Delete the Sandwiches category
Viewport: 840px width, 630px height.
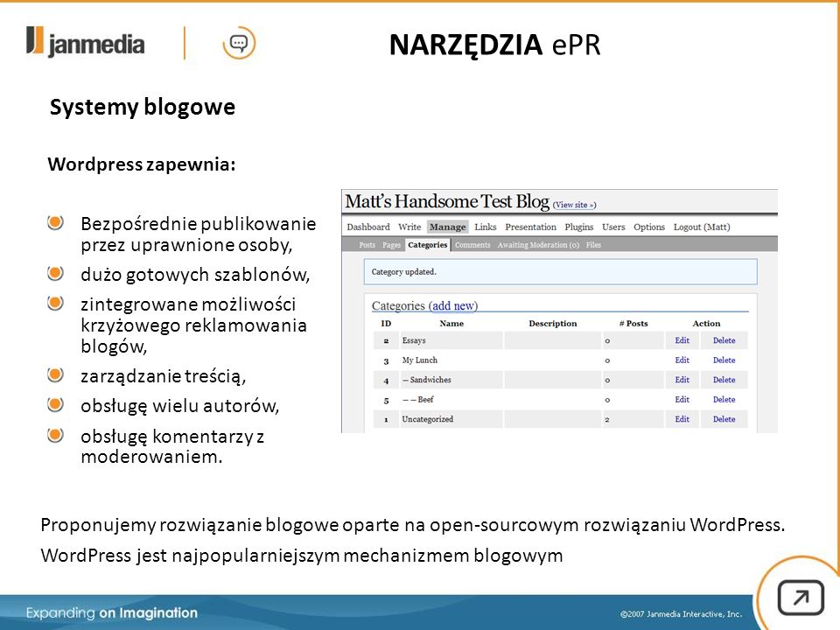pyautogui.click(x=724, y=380)
